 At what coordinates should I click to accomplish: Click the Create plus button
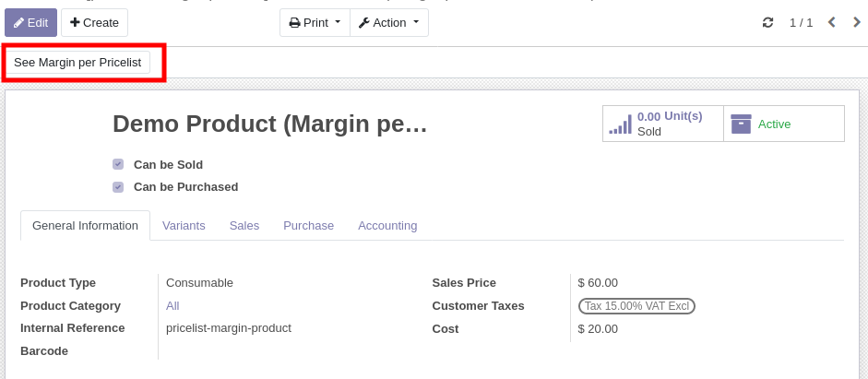[94, 22]
